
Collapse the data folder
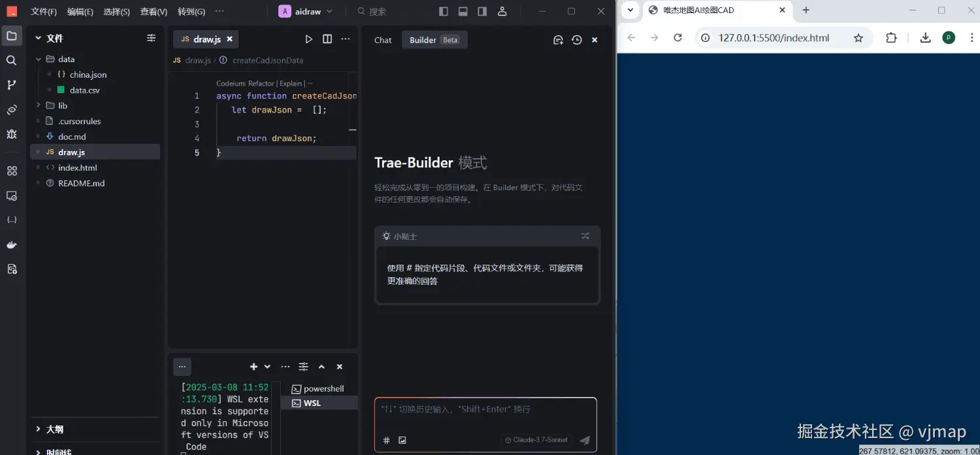[x=67, y=59]
